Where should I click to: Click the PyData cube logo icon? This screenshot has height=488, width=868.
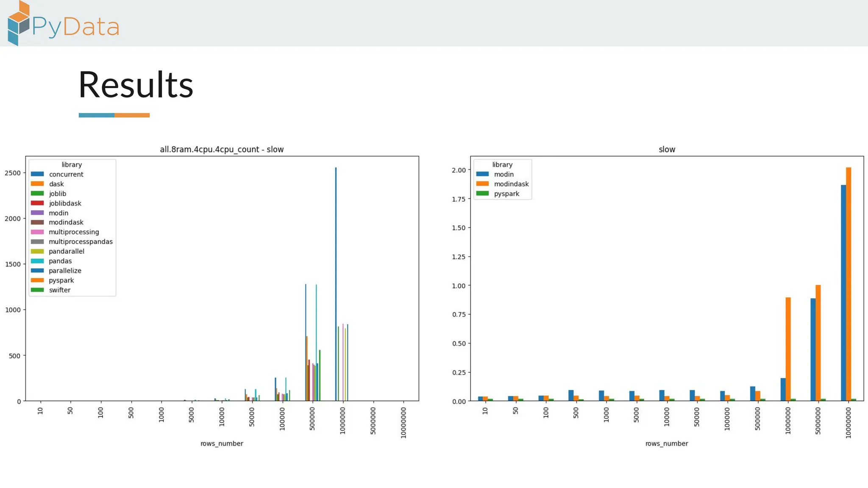[x=18, y=24]
